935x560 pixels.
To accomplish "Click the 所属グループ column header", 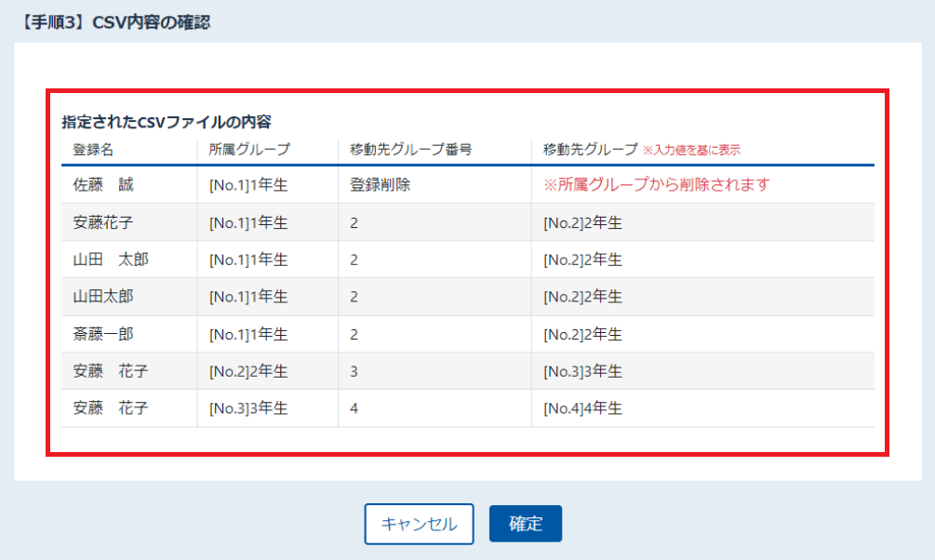I will coord(249,150).
